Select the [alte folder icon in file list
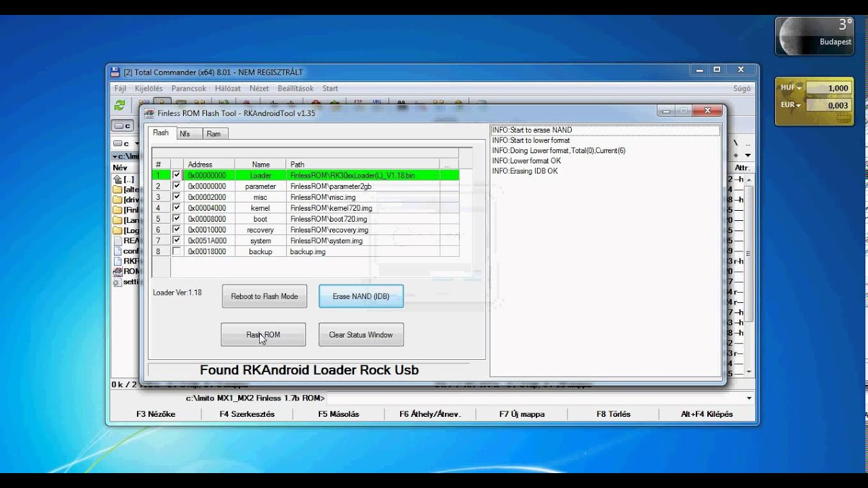 tap(117, 190)
